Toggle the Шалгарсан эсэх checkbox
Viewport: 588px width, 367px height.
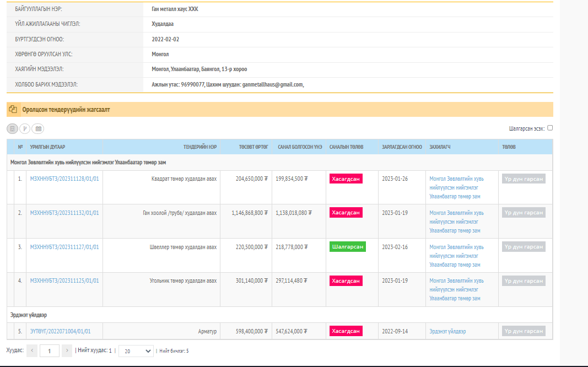pos(550,128)
